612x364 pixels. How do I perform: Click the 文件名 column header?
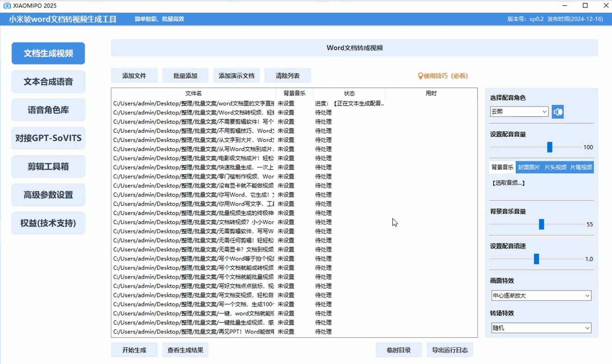pyautogui.click(x=194, y=93)
